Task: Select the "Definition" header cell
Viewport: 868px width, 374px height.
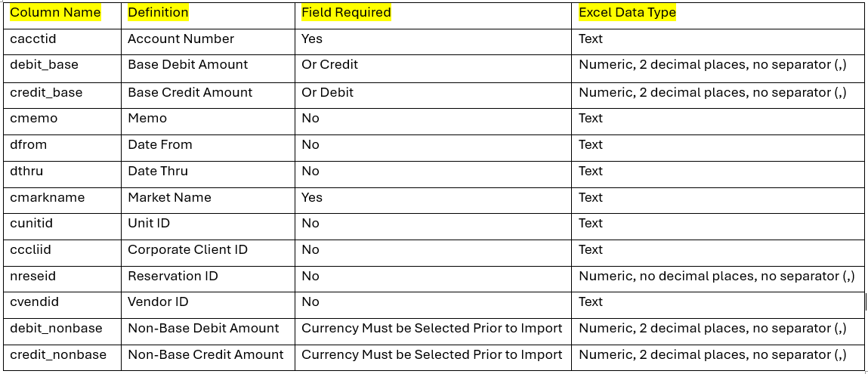Action: coord(158,12)
